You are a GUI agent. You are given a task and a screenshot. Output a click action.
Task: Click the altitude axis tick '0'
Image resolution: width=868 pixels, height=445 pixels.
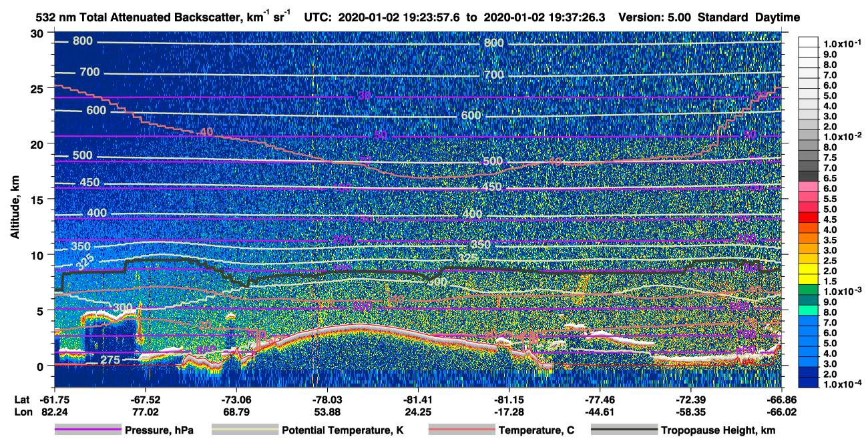pos(41,366)
